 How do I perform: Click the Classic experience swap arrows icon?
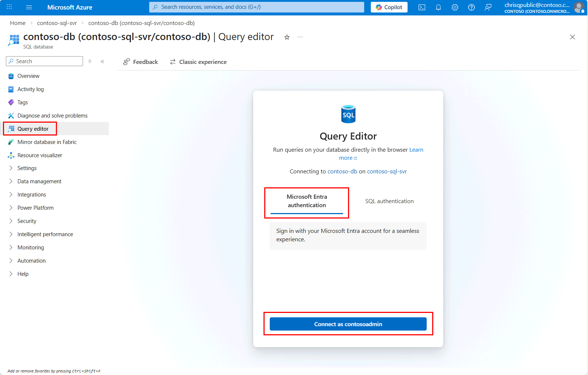tap(173, 62)
